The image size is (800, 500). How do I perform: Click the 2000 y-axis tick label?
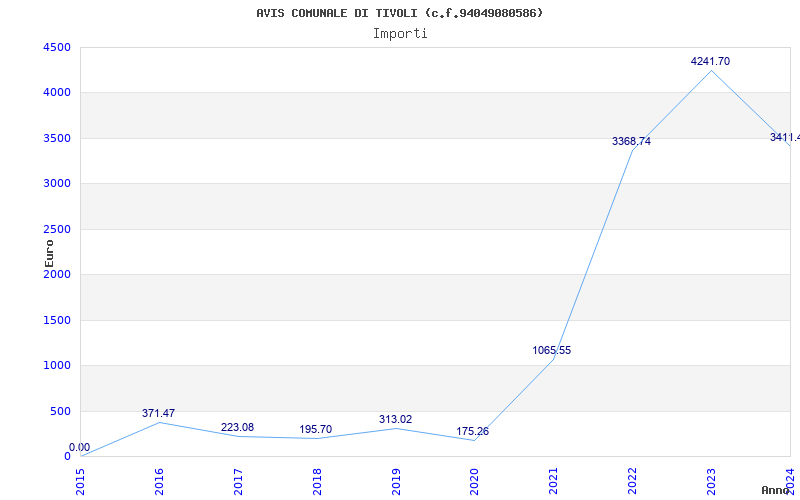(x=57, y=274)
